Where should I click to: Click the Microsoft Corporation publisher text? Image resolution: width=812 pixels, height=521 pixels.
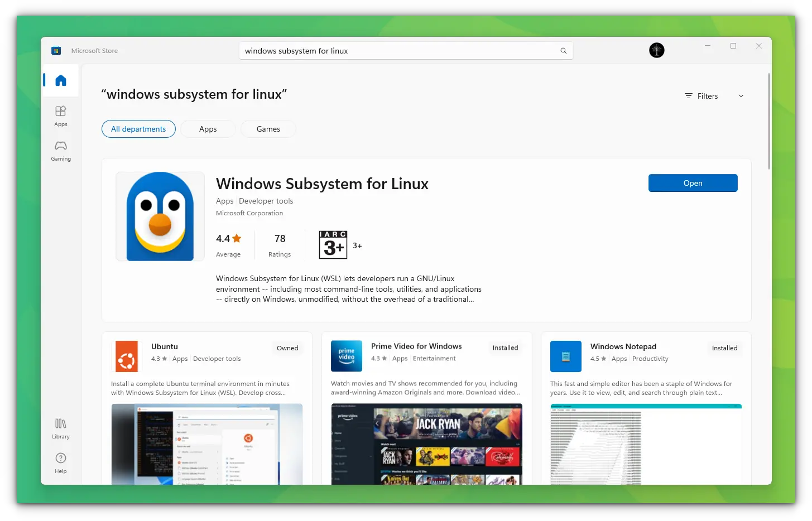[x=249, y=213]
